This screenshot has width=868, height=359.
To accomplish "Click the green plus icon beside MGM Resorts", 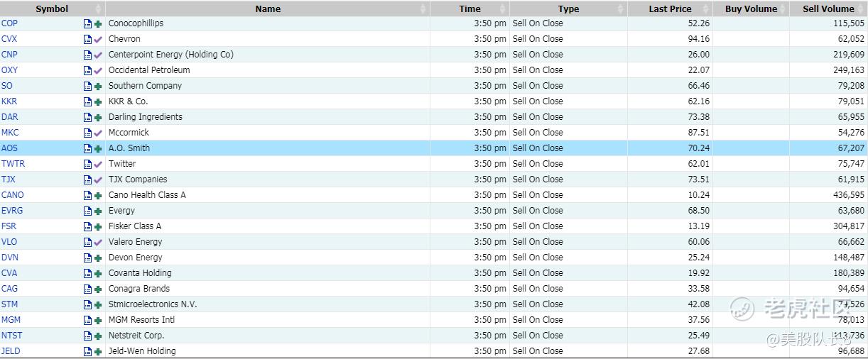I will (x=98, y=321).
